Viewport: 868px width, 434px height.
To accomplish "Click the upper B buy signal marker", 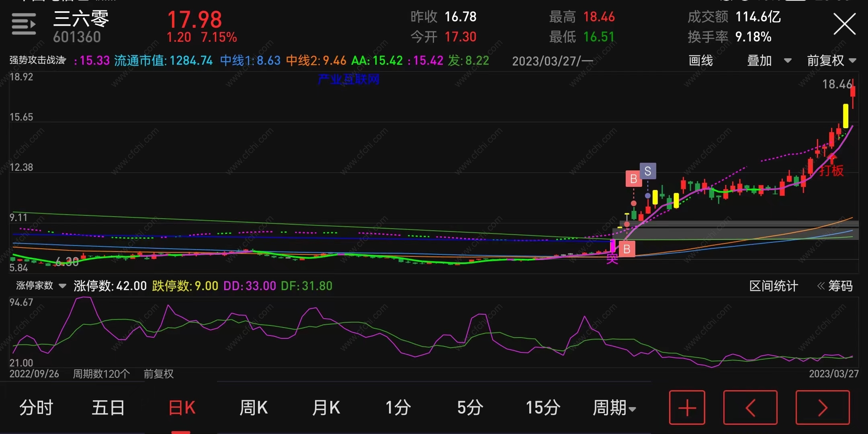I will [x=633, y=179].
